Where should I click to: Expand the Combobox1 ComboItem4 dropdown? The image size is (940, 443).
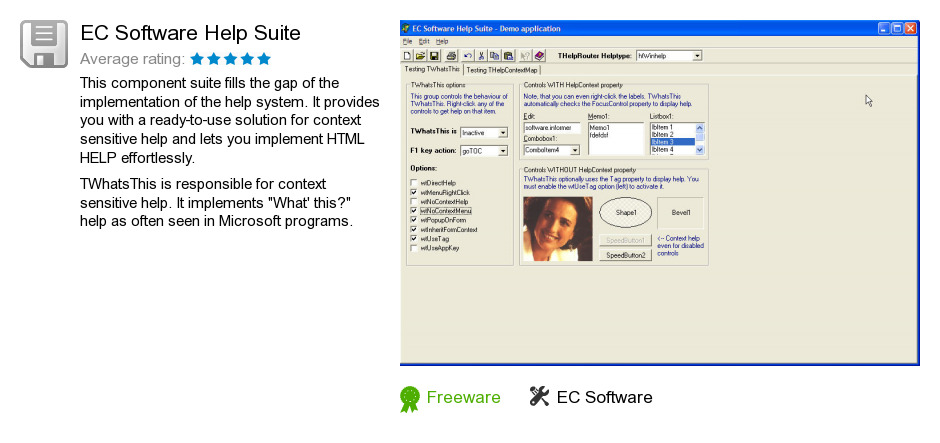[x=575, y=150]
